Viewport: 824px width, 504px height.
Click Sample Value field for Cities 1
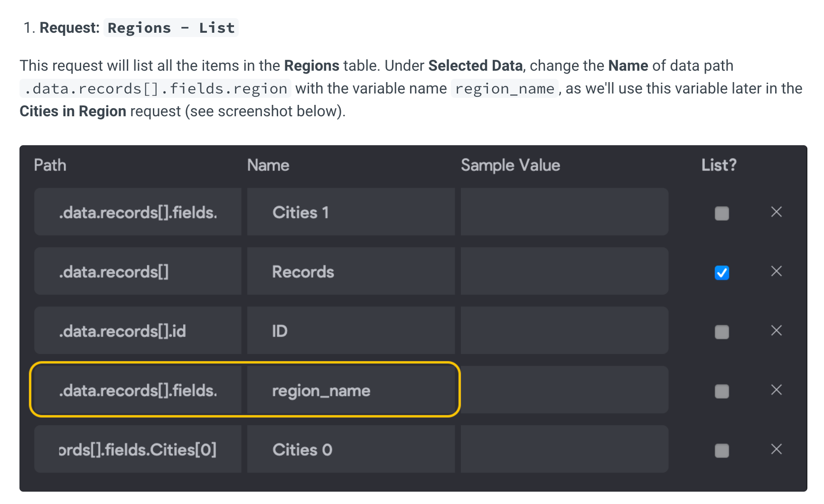564,212
